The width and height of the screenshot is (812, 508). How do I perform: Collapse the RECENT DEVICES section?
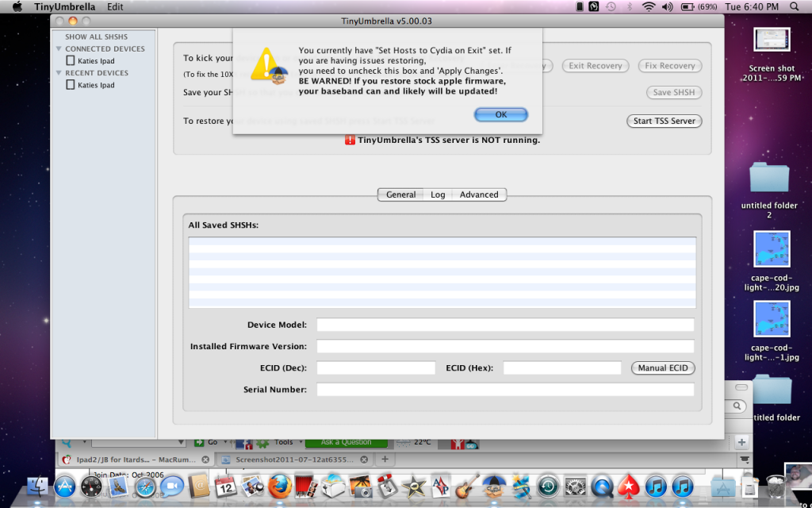[59, 73]
